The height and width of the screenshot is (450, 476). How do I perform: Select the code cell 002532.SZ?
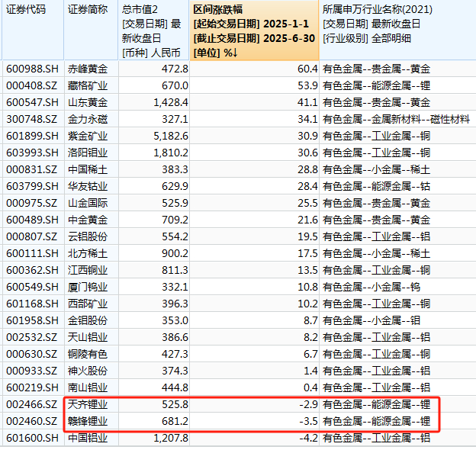31,337
